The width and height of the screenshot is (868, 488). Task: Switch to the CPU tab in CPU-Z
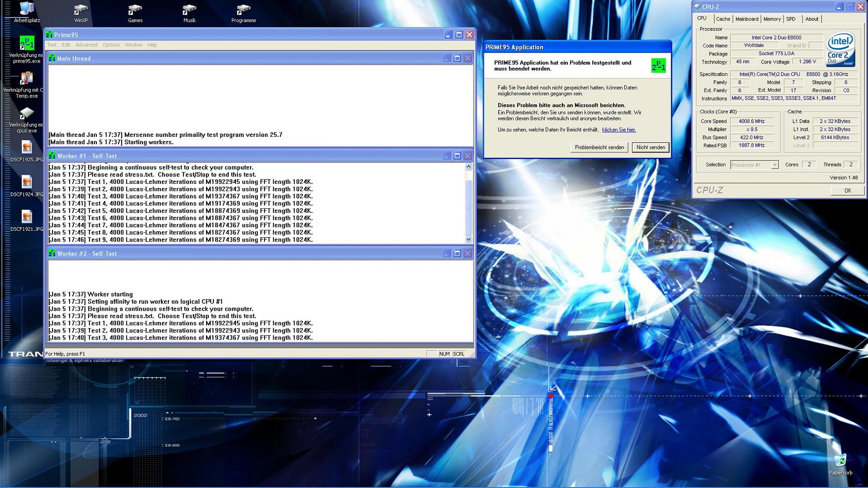click(702, 18)
